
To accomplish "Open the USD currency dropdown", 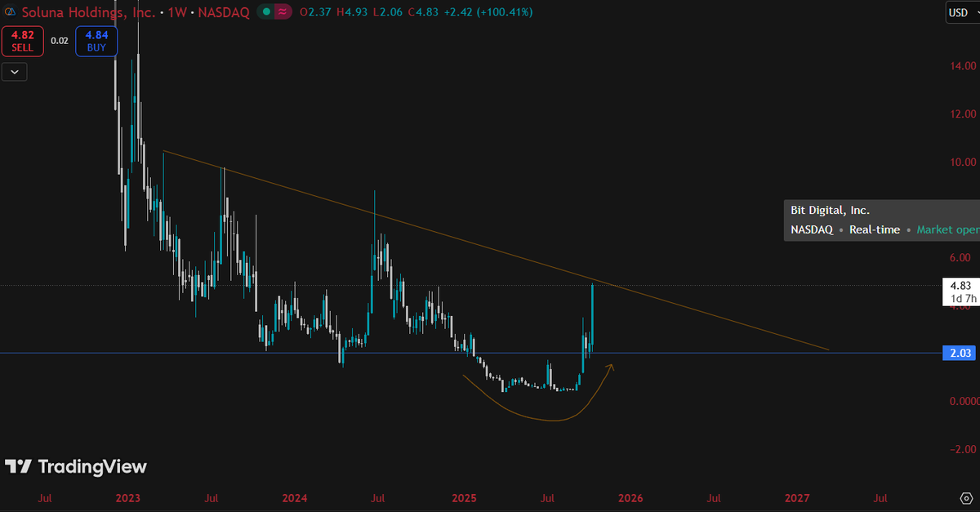I will click(962, 12).
